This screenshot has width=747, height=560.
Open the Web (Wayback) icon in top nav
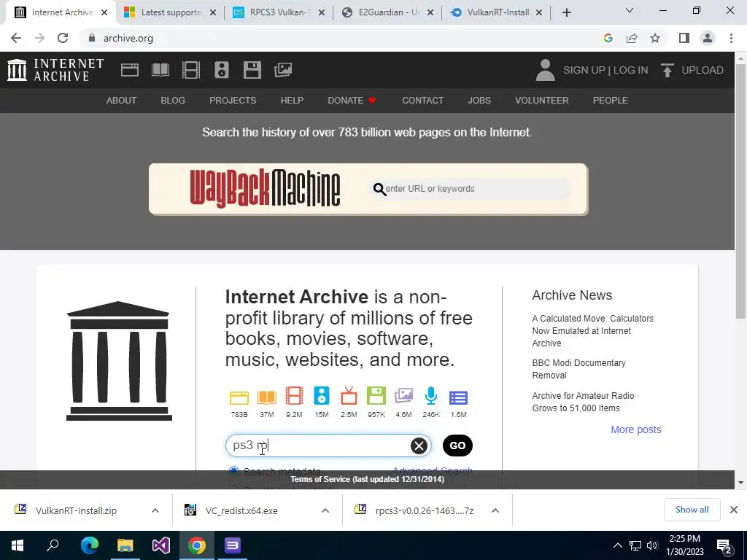tap(130, 70)
